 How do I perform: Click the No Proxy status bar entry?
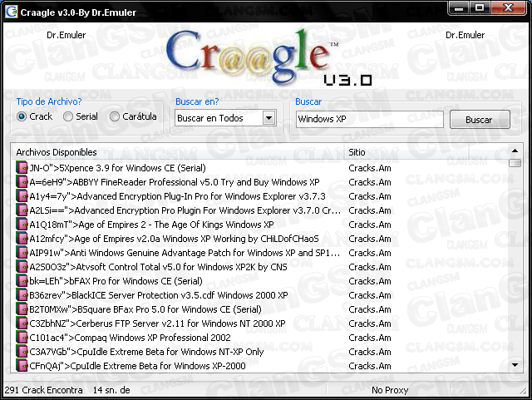[x=390, y=390]
